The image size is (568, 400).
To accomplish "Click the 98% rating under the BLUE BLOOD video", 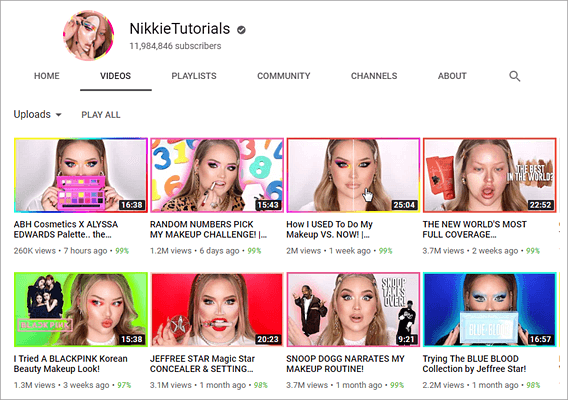I will tap(533, 385).
